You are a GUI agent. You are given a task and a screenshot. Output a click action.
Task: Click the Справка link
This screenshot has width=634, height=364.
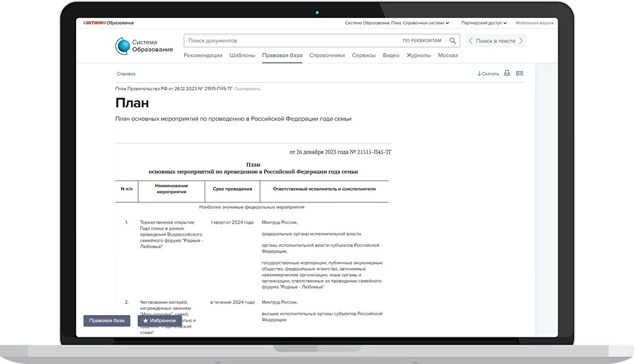click(126, 74)
